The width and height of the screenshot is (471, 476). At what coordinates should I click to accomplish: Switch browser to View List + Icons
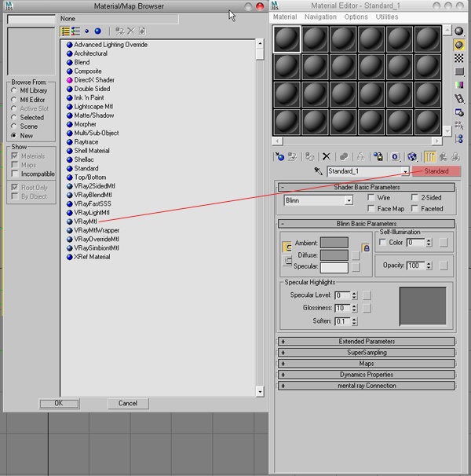coord(76,31)
